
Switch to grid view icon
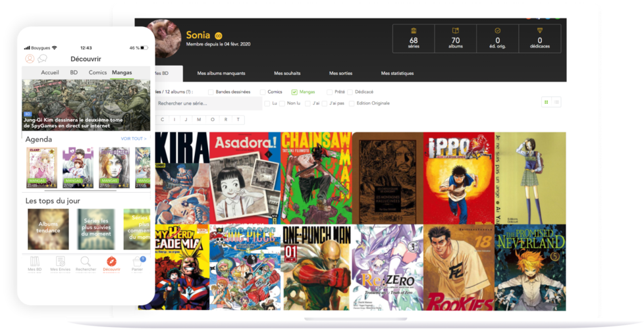click(x=547, y=102)
